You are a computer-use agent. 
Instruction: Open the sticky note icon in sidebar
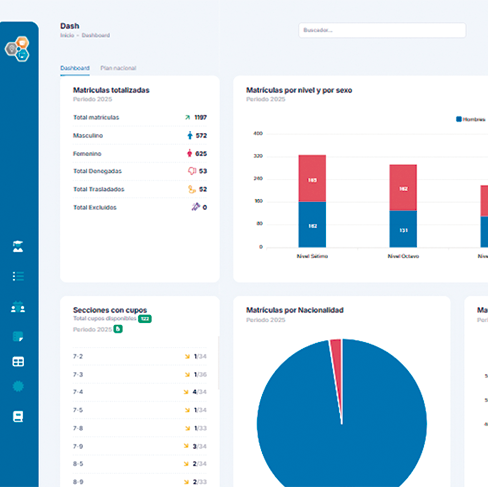pyautogui.click(x=18, y=337)
